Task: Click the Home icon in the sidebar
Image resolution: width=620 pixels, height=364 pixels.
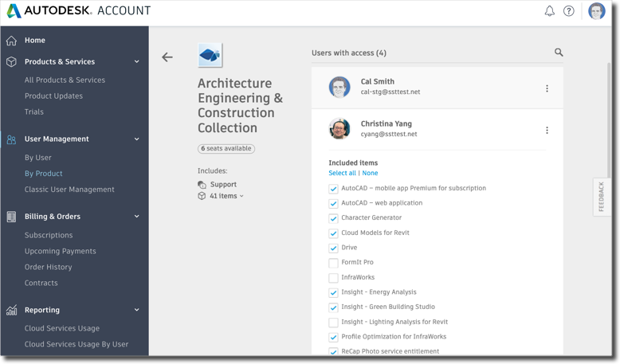Action: coord(11,41)
